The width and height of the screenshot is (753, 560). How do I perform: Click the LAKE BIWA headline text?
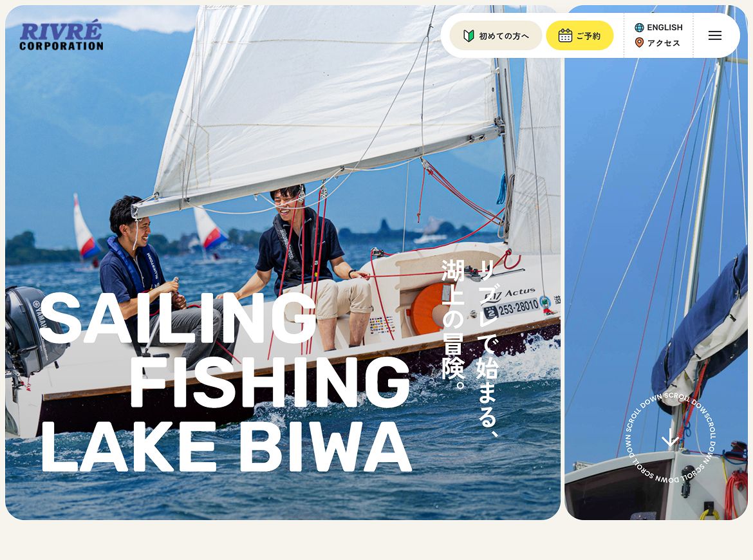(226, 447)
